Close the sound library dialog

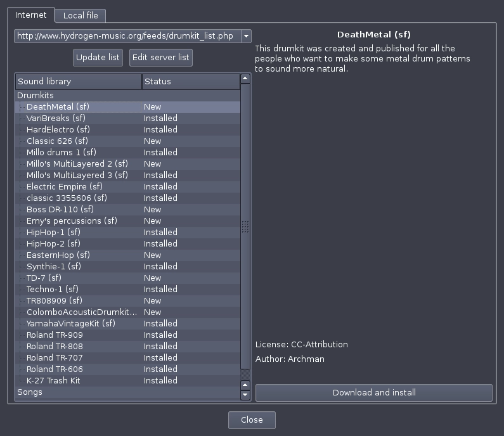tap(252, 420)
